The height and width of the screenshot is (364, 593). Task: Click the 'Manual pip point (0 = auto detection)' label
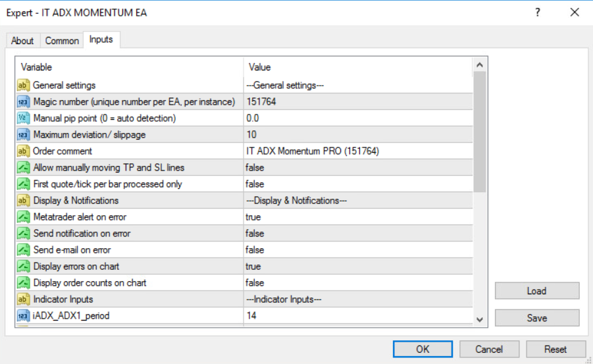pos(105,118)
